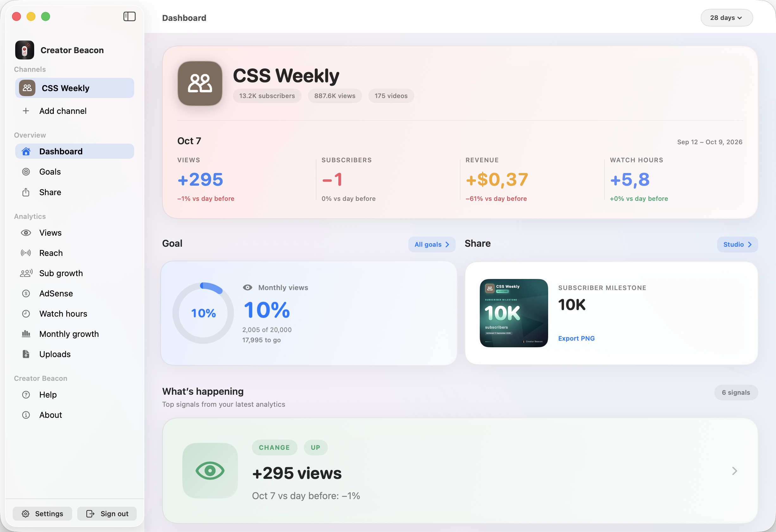Open All goals chevron button

click(431, 244)
